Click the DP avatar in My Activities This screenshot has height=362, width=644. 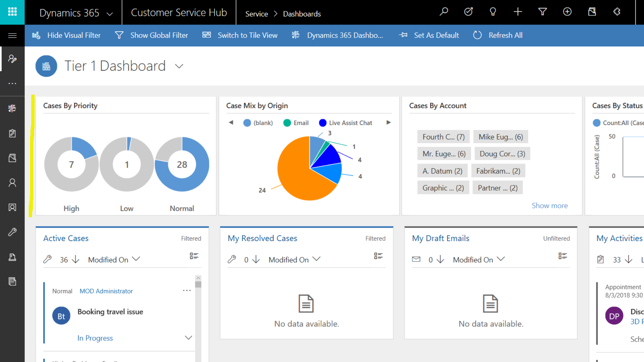point(614,316)
